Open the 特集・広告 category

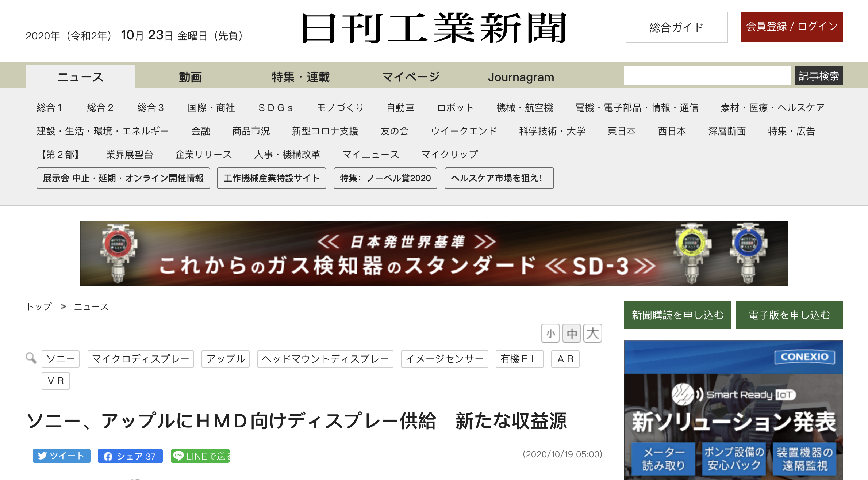pos(791,131)
